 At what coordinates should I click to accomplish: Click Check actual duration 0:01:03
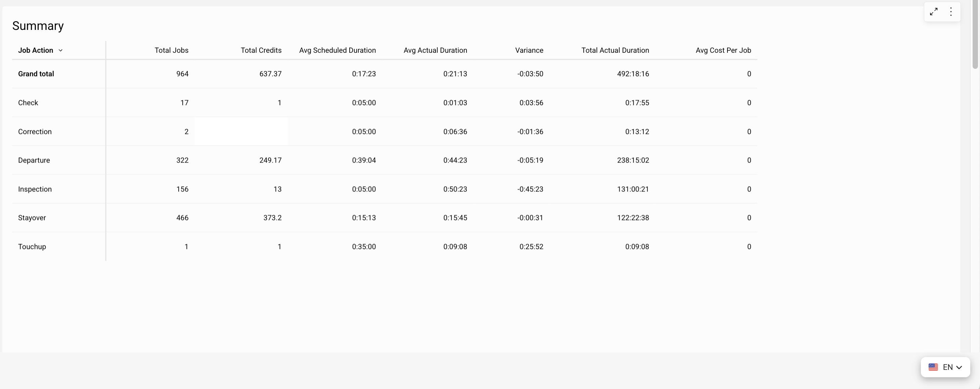click(x=455, y=103)
